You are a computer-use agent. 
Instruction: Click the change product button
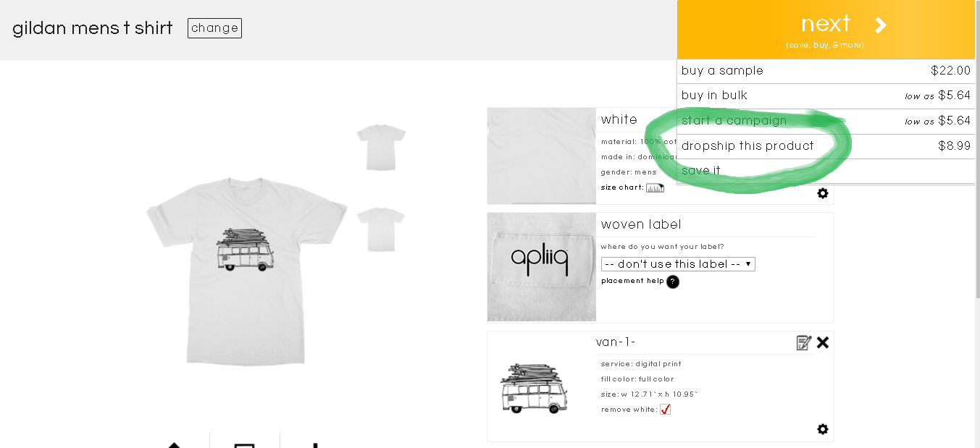(214, 28)
